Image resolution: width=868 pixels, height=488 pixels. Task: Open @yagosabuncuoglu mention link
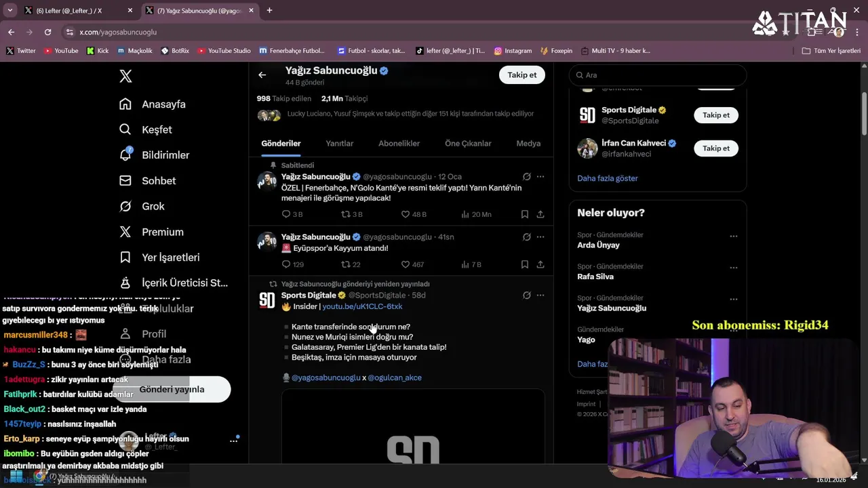pyautogui.click(x=325, y=378)
